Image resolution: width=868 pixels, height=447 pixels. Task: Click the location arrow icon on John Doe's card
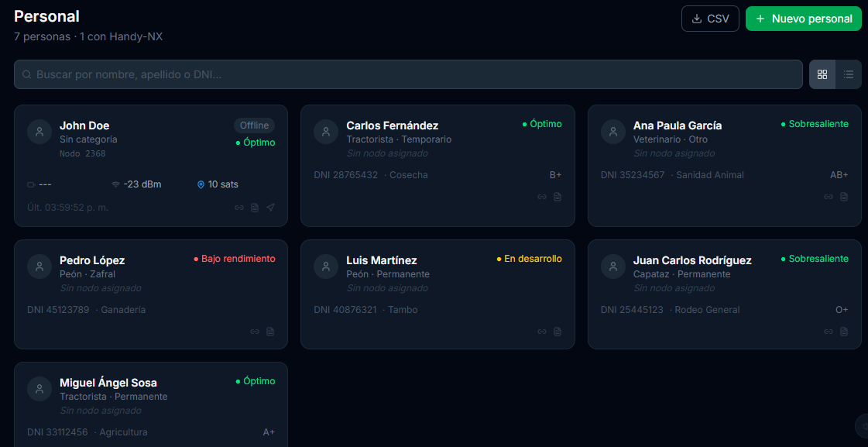point(270,208)
